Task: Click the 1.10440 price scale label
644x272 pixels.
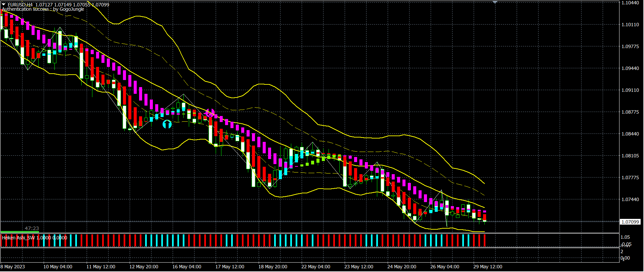Action: point(630,3)
